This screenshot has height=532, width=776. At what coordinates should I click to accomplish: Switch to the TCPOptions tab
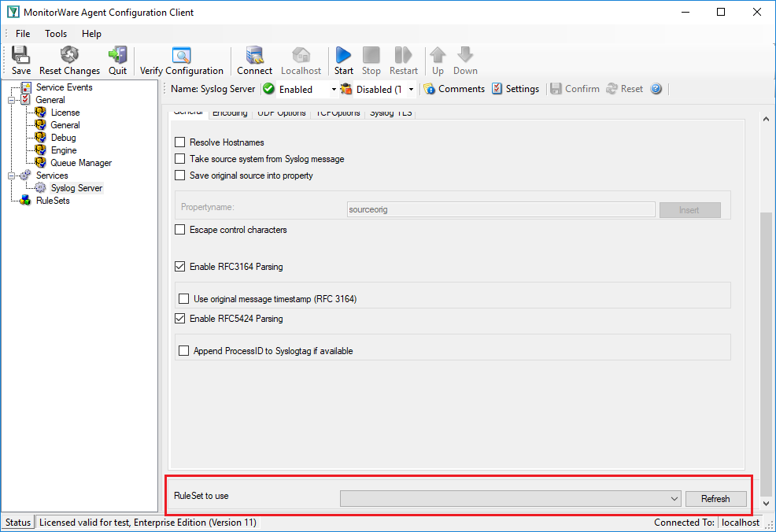coord(338,113)
